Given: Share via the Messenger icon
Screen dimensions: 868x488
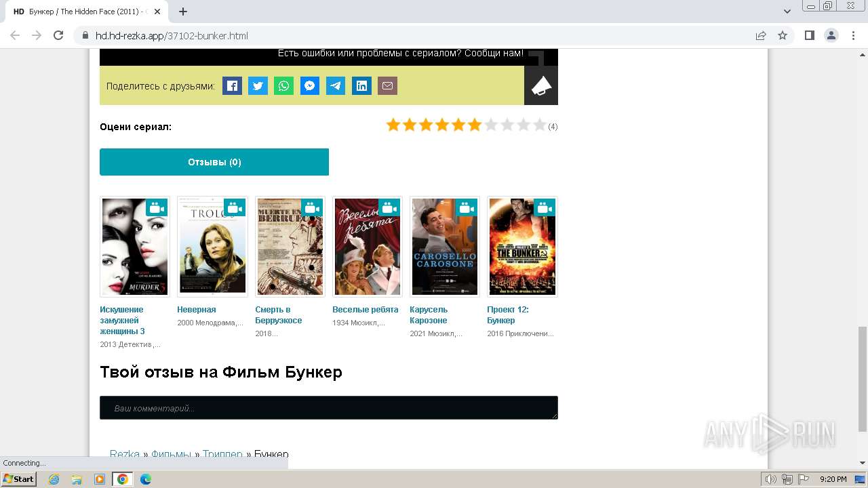Looking at the screenshot, I should (x=310, y=85).
